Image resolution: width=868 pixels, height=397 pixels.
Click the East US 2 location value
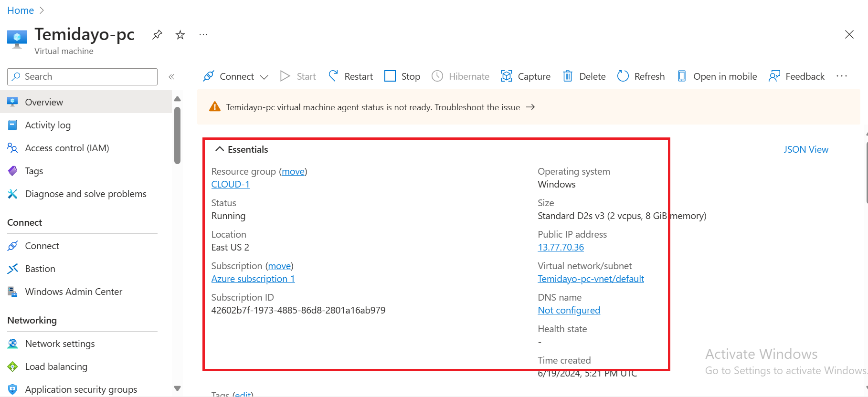click(230, 247)
